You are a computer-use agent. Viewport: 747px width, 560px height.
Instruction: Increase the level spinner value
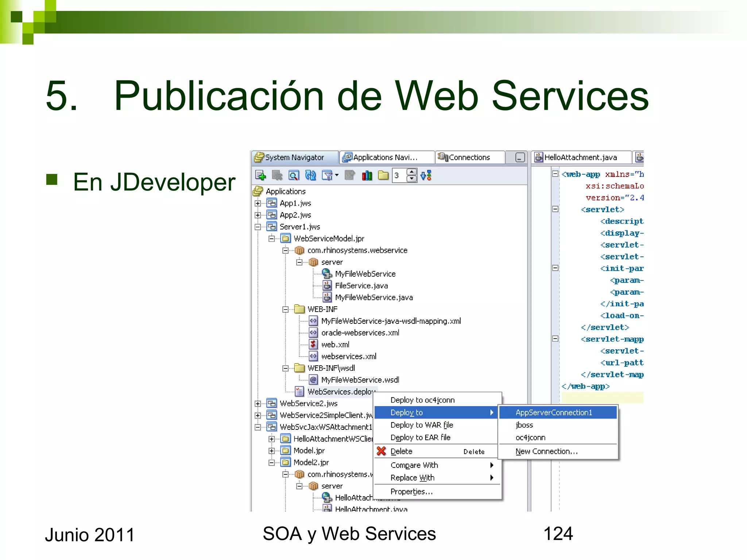tap(412, 172)
